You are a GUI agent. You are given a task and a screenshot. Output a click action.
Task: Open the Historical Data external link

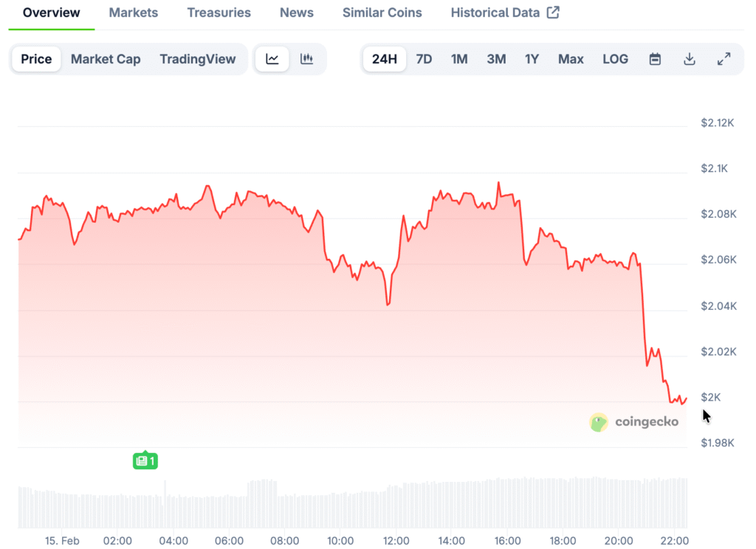coord(505,13)
